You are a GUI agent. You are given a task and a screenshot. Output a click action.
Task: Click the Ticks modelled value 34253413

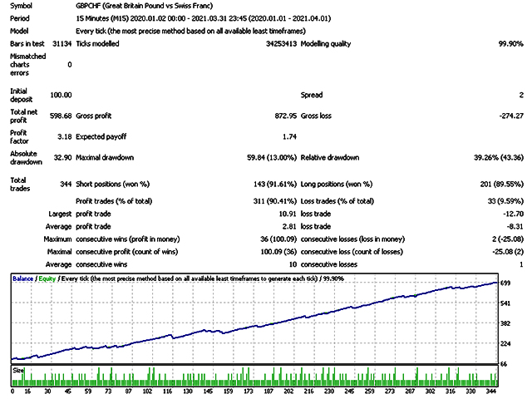281,43
